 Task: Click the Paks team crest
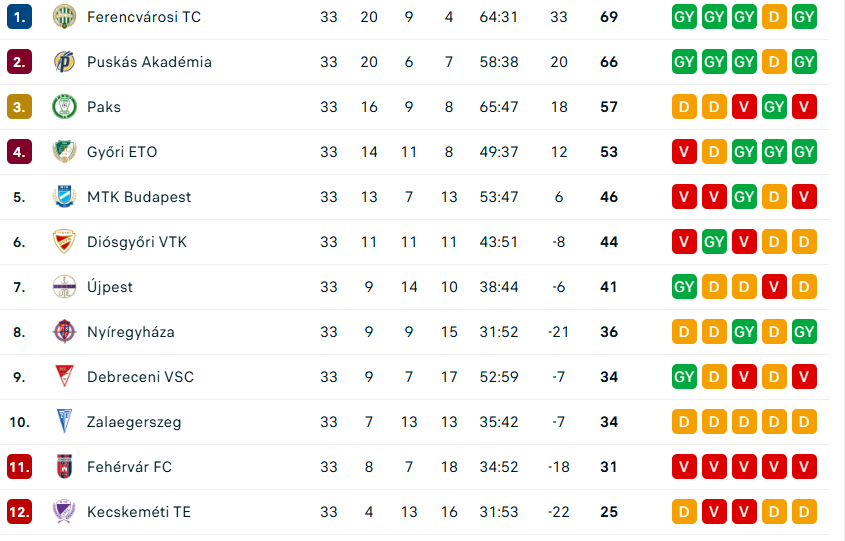click(x=64, y=107)
